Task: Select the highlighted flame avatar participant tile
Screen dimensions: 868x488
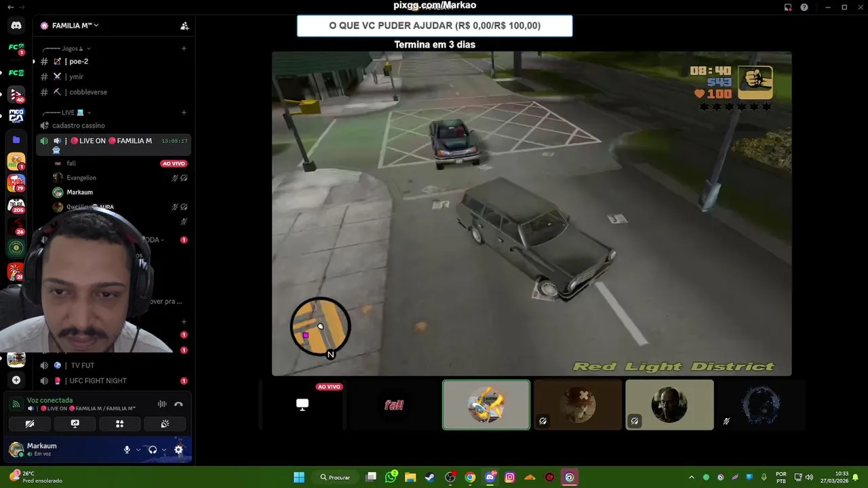Action: pyautogui.click(x=486, y=405)
